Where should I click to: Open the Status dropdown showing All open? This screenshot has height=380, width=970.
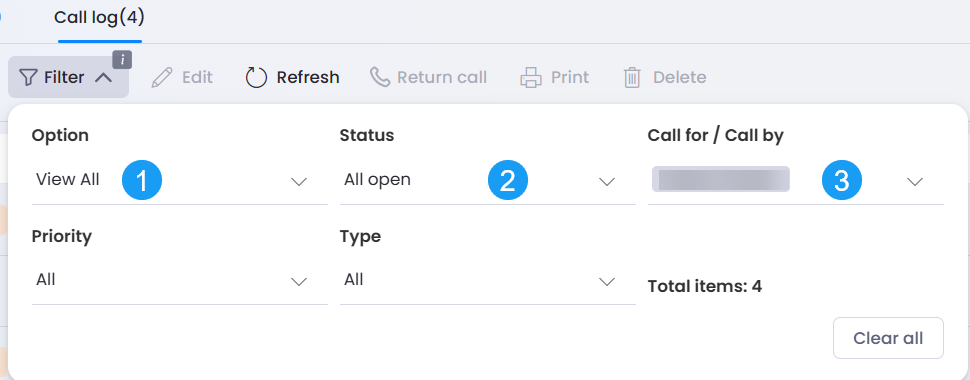coord(487,181)
